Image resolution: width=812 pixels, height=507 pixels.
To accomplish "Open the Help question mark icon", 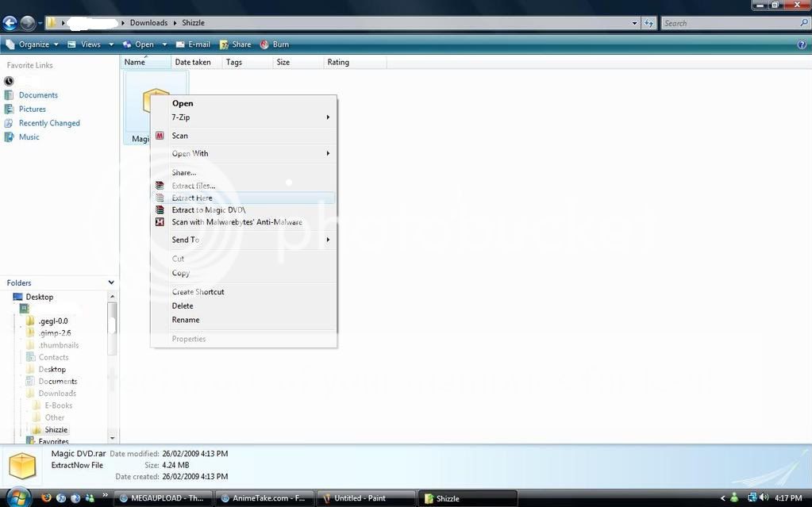I will [x=802, y=44].
